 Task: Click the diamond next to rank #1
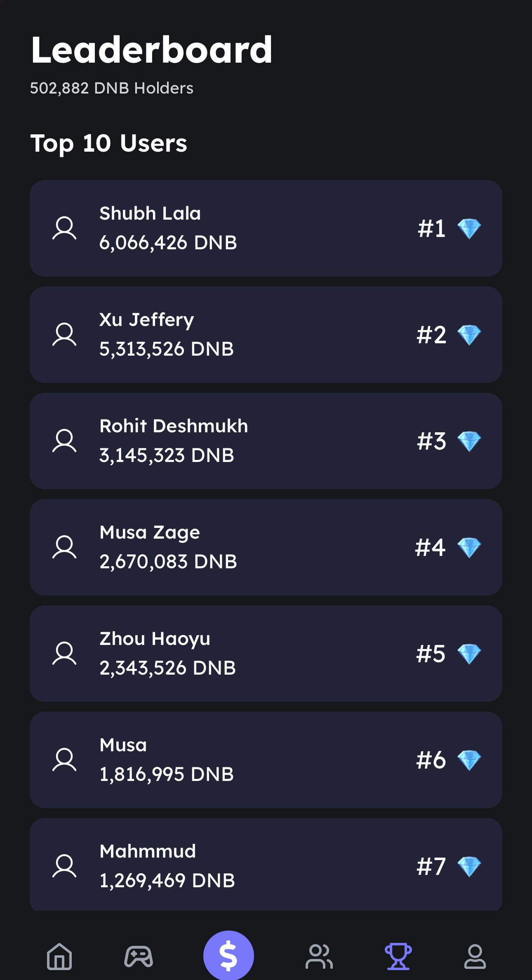[x=469, y=229]
